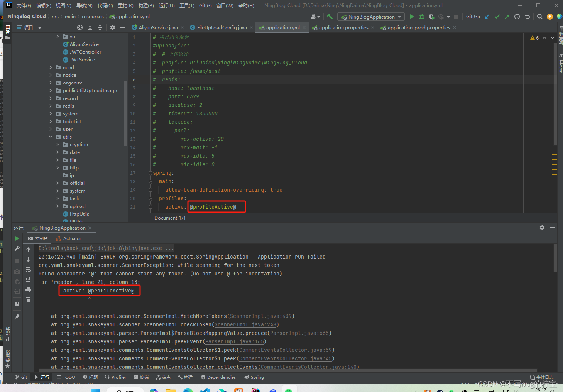Start debugging with the bug icon
The height and width of the screenshot is (392, 563).
click(x=421, y=17)
